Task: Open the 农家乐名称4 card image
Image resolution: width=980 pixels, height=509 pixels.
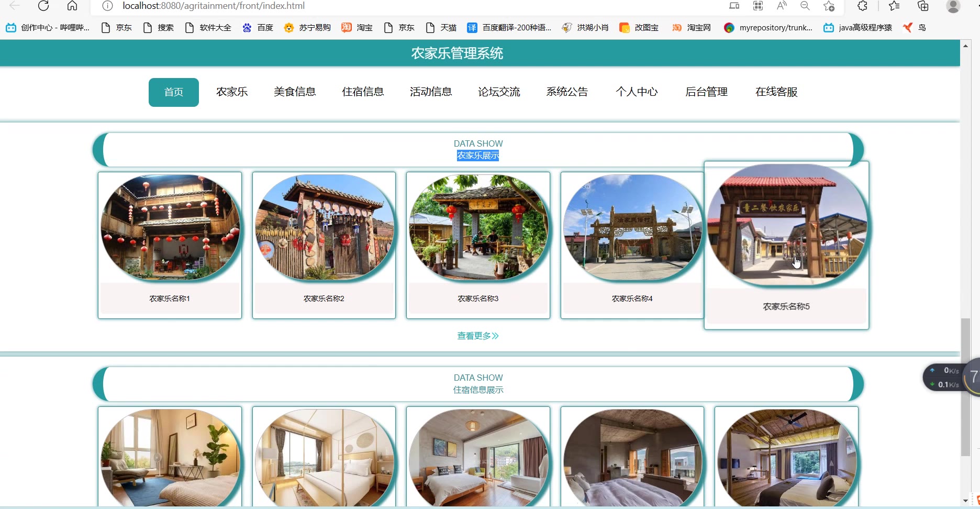Action: click(632, 227)
